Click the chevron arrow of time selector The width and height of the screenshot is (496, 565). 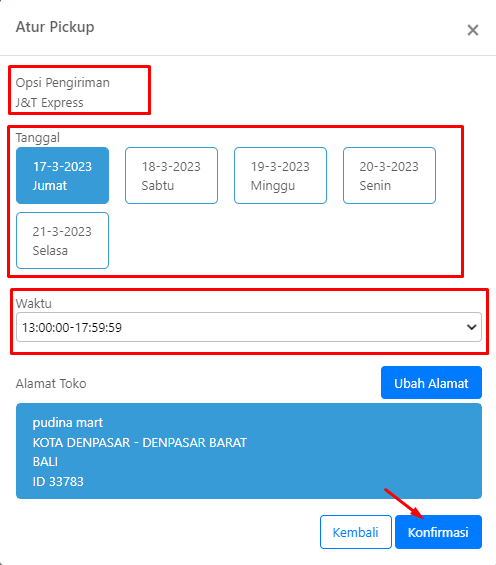coord(471,327)
